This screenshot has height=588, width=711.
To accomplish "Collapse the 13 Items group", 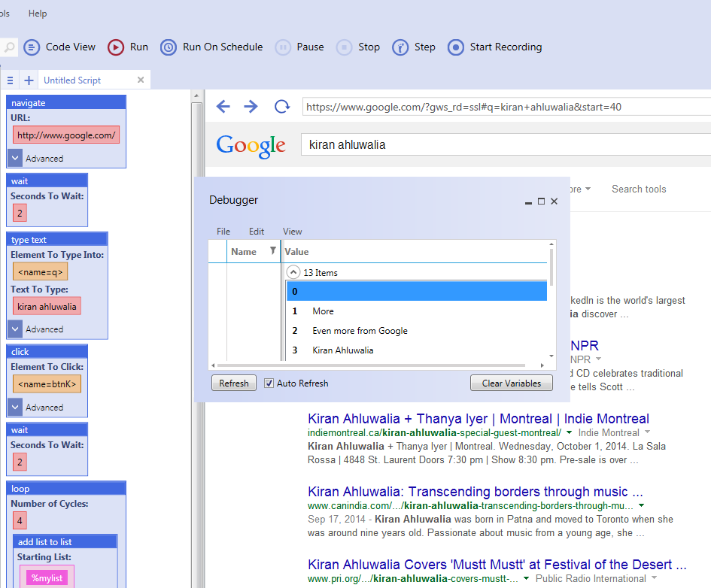I will pos(293,272).
